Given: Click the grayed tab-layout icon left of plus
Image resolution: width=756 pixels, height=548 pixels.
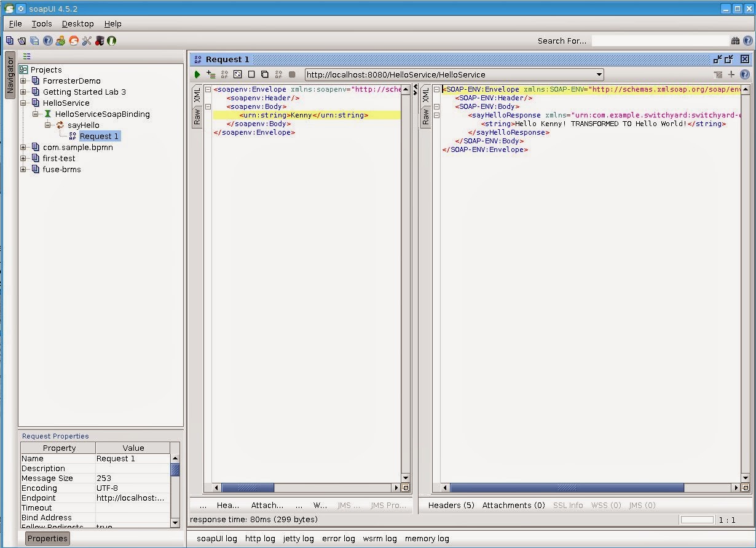Looking at the screenshot, I should click(x=718, y=74).
